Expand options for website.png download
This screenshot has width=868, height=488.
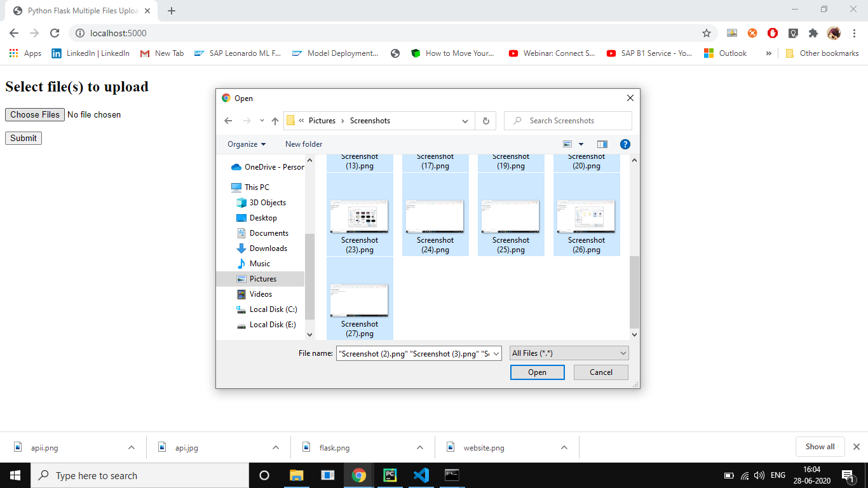(564, 447)
